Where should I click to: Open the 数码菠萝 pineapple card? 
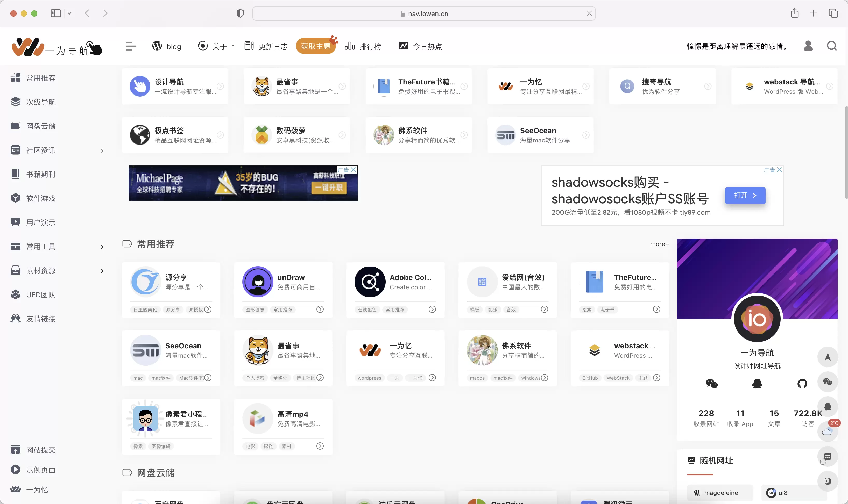[296, 135]
